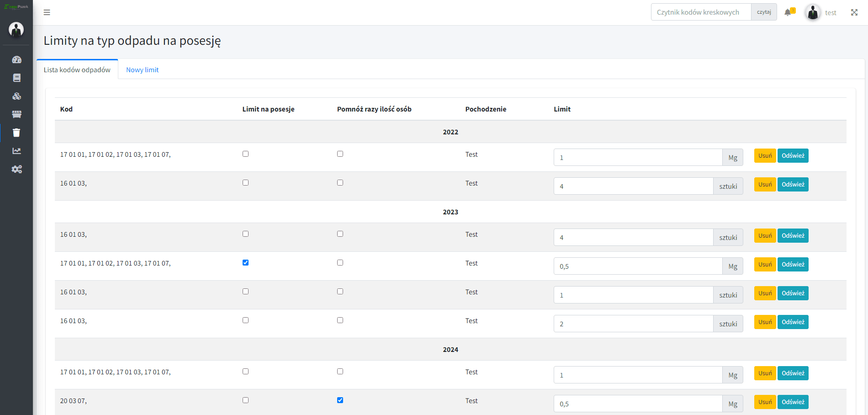Open the notifications bell
This screenshot has width=868, height=415.
click(788, 12)
